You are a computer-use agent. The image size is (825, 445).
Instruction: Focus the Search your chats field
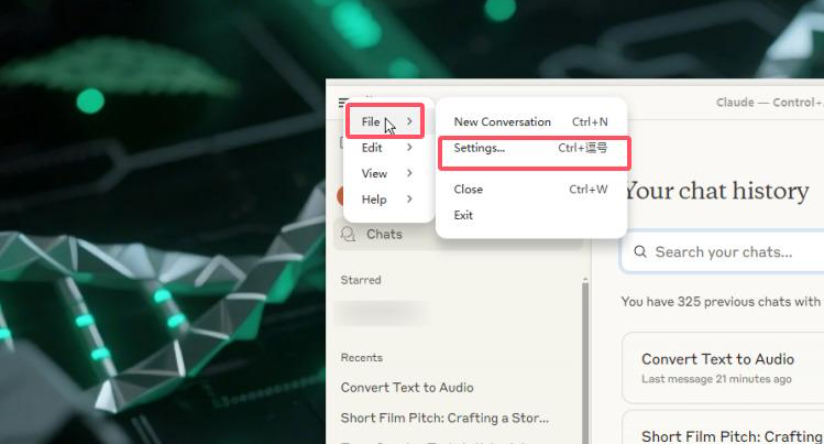point(723,251)
